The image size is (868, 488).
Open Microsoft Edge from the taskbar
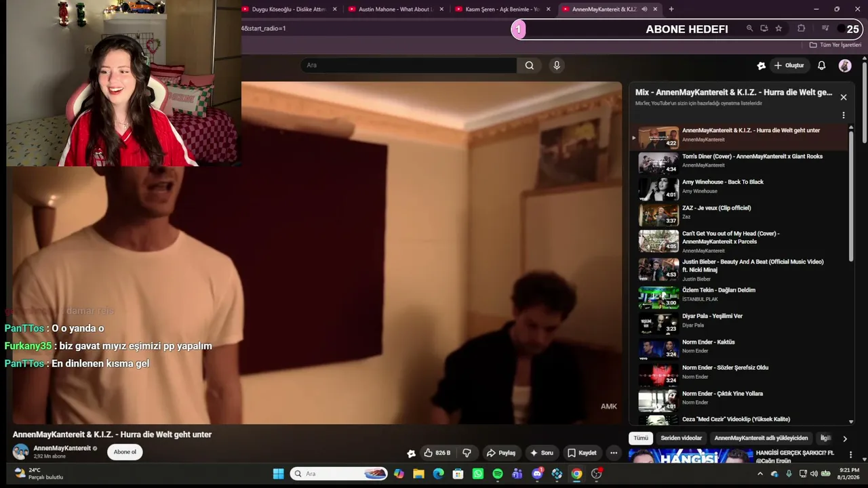click(438, 474)
